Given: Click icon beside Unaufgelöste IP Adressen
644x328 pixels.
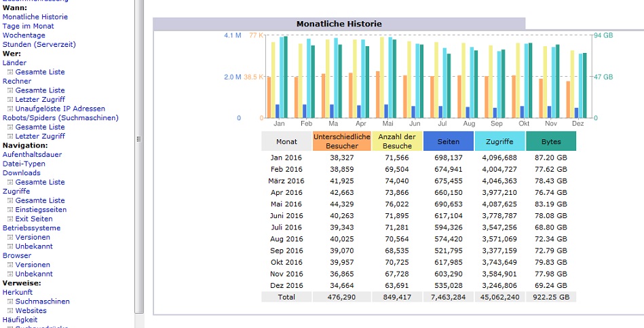Looking at the screenshot, I should (10, 109).
